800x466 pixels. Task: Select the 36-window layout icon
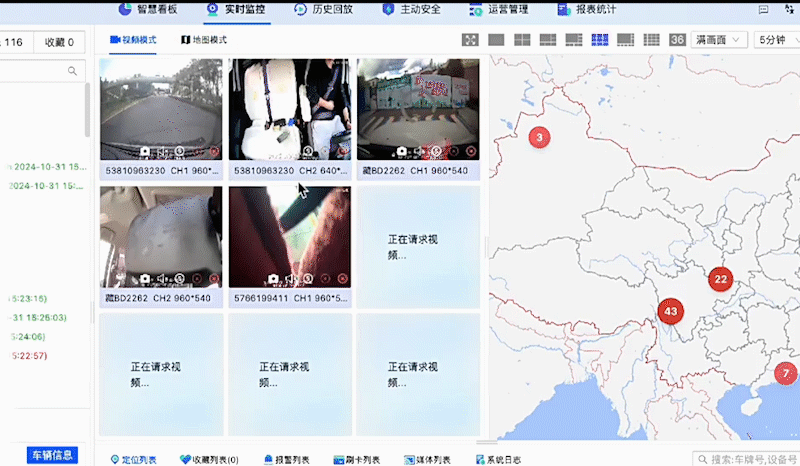click(677, 40)
